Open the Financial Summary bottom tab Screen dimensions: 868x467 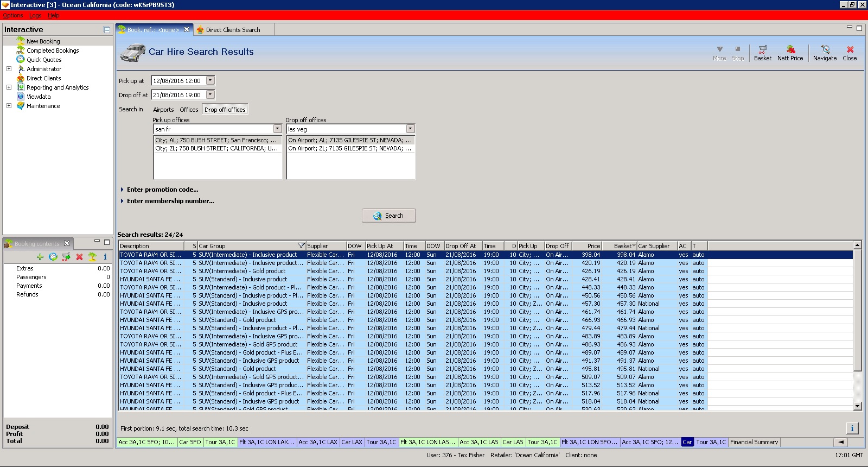[x=754, y=442]
